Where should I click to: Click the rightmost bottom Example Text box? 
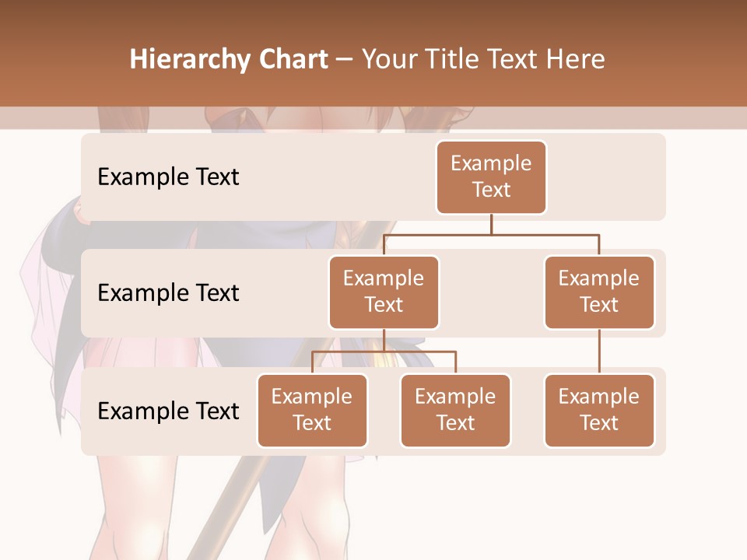pyautogui.click(x=599, y=411)
